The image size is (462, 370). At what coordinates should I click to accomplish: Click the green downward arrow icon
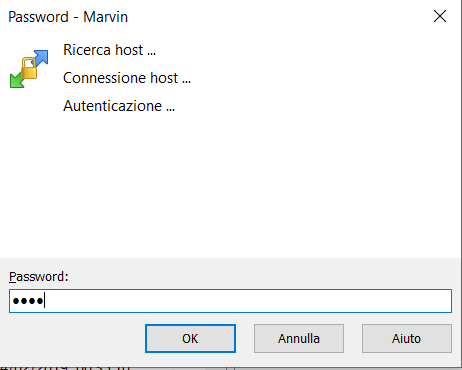point(17,81)
